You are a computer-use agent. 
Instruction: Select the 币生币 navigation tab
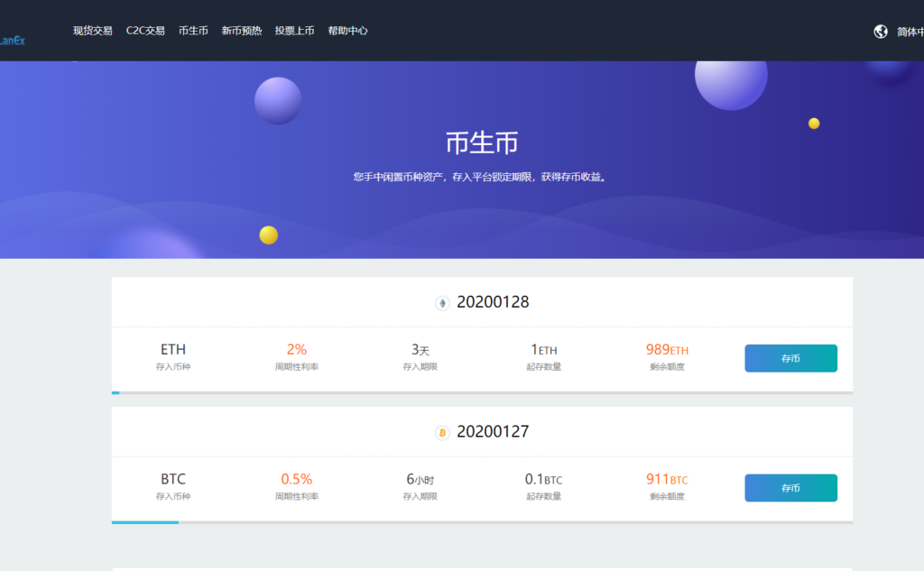pyautogui.click(x=193, y=31)
